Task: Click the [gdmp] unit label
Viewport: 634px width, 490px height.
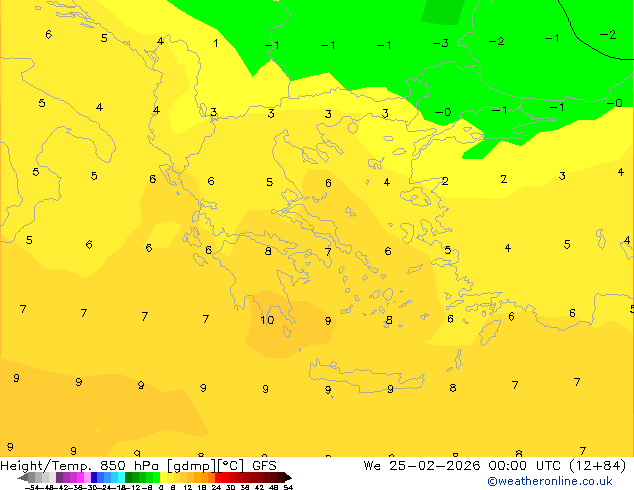Action: (192, 466)
